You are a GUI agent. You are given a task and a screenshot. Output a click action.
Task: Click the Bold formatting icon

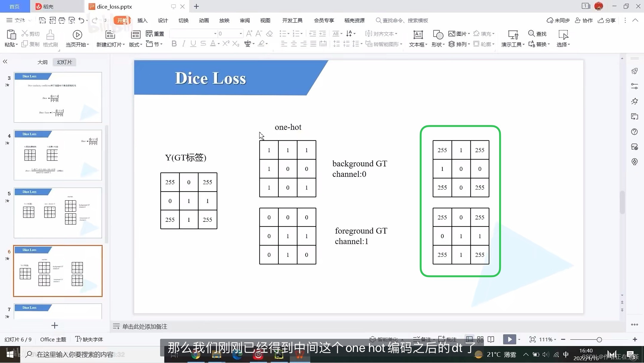(174, 44)
